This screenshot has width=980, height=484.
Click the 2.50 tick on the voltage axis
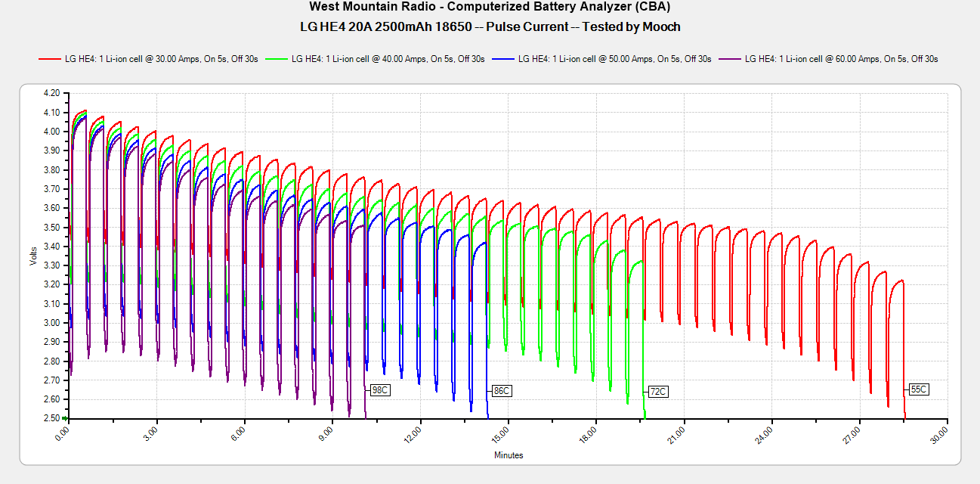pos(51,418)
